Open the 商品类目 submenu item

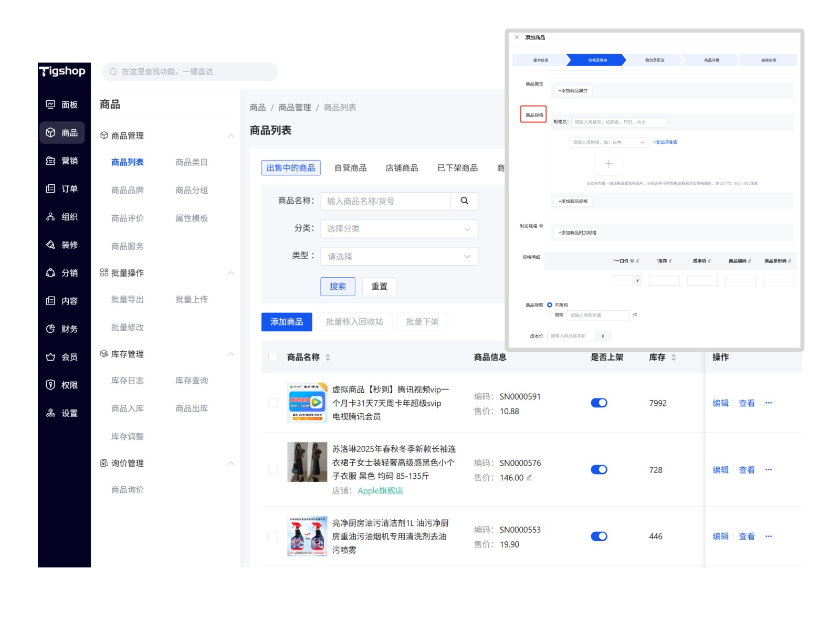click(192, 162)
